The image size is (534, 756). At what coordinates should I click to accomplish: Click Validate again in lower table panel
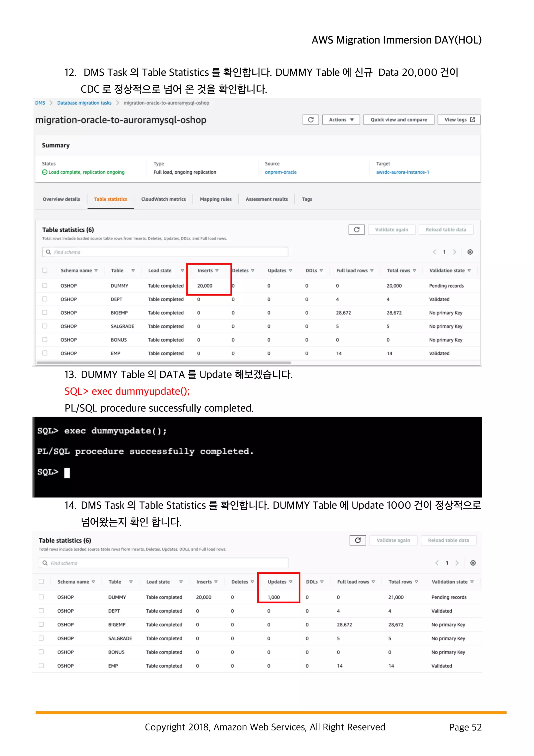393,540
